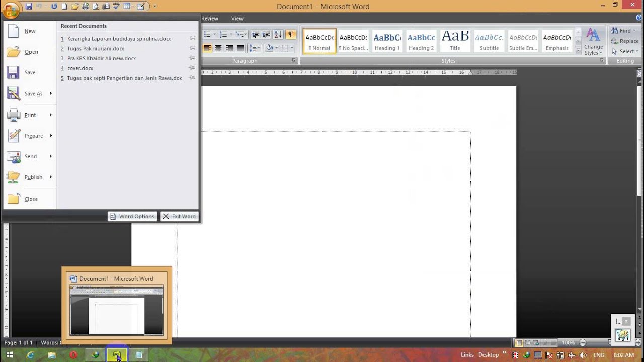The image size is (644, 362).
Task: Click the Save icon in Quick Access Toolbar
Action: [29, 7]
